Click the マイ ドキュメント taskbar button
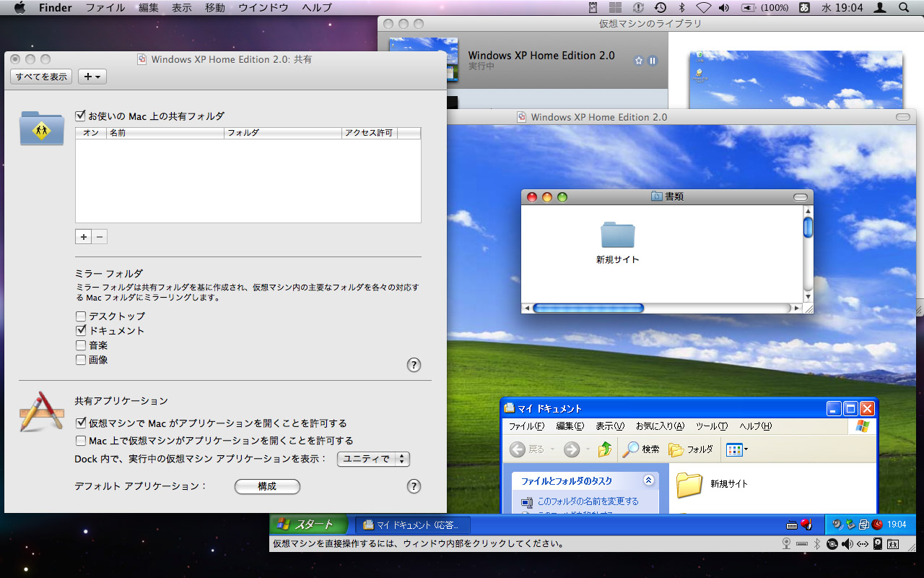Viewport: 924px width, 578px height. click(x=412, y=525)
